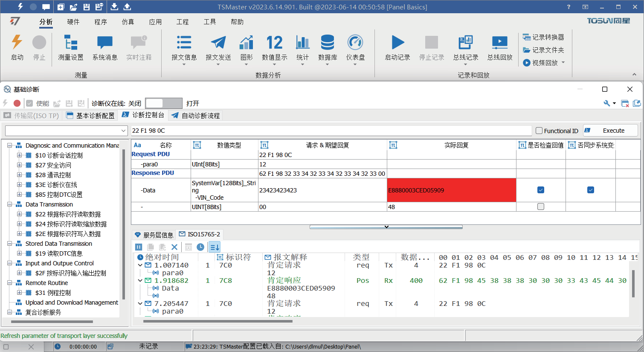The image size is (644, 352).
Task: Switch to the 自动诊断流程 tab
Action: (196, 116)
